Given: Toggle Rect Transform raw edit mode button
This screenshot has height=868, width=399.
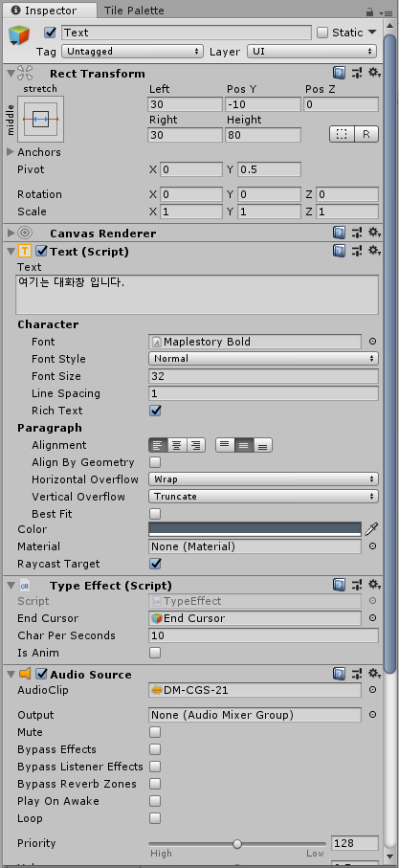Looking at the screenshot, I should tap(366, 134).
